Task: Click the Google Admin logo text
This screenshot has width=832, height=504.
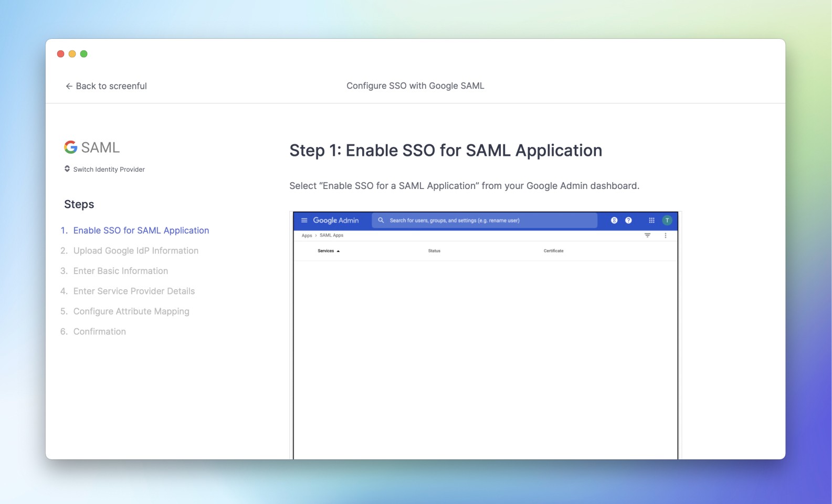Action: tap(336, 220)
